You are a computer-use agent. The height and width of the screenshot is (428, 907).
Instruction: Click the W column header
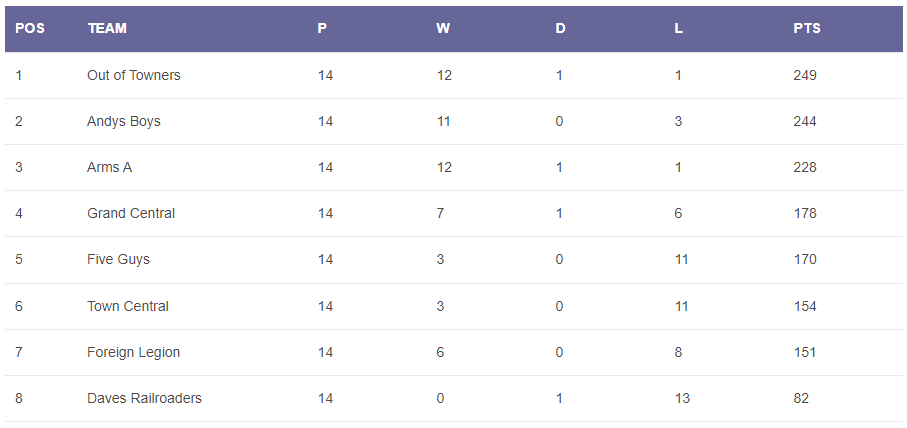(x=443, y=28)
